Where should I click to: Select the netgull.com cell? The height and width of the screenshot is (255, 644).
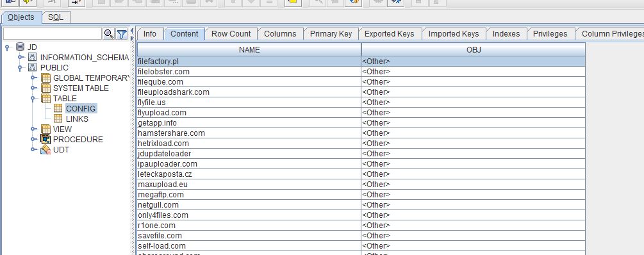(249, 205)
